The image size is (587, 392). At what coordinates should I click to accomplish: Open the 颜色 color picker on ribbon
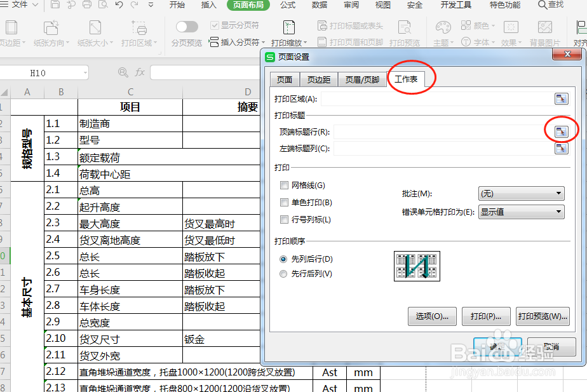(x=478, y=25)
